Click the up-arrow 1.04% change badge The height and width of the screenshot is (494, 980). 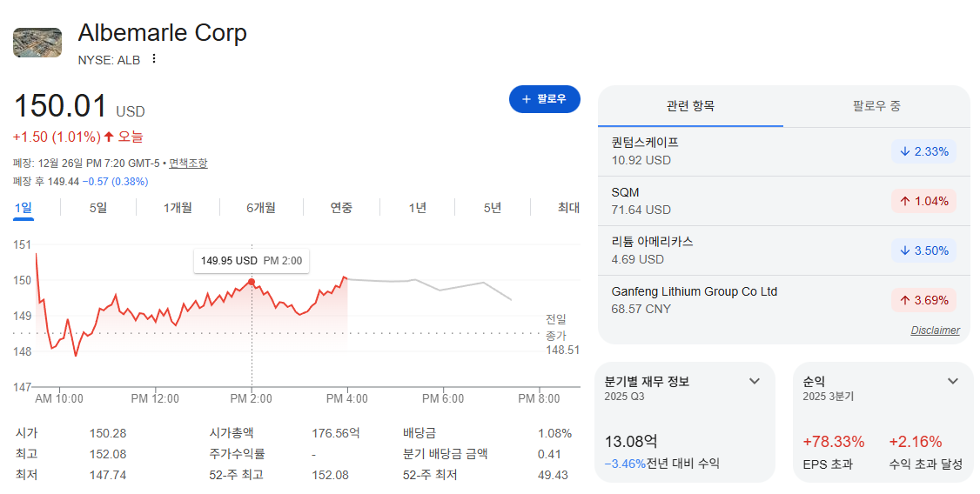[923, 201]
